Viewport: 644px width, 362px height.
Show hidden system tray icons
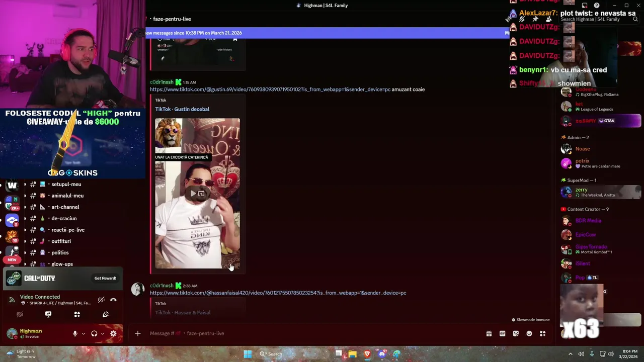click(x=570, y=354)
